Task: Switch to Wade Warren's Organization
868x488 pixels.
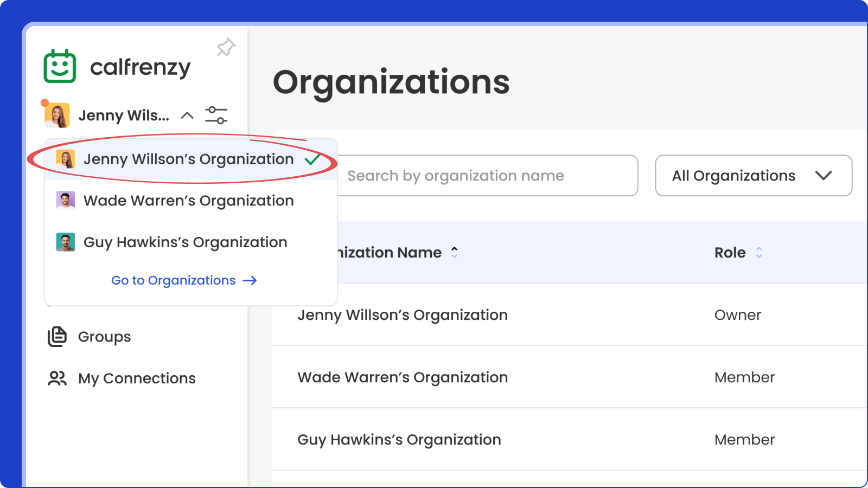Action: point(188,201)
